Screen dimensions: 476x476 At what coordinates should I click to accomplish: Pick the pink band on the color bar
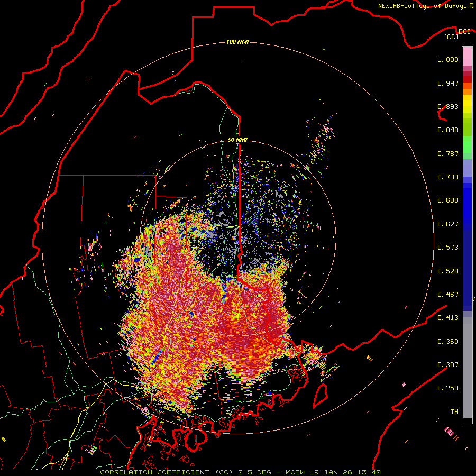467,57
